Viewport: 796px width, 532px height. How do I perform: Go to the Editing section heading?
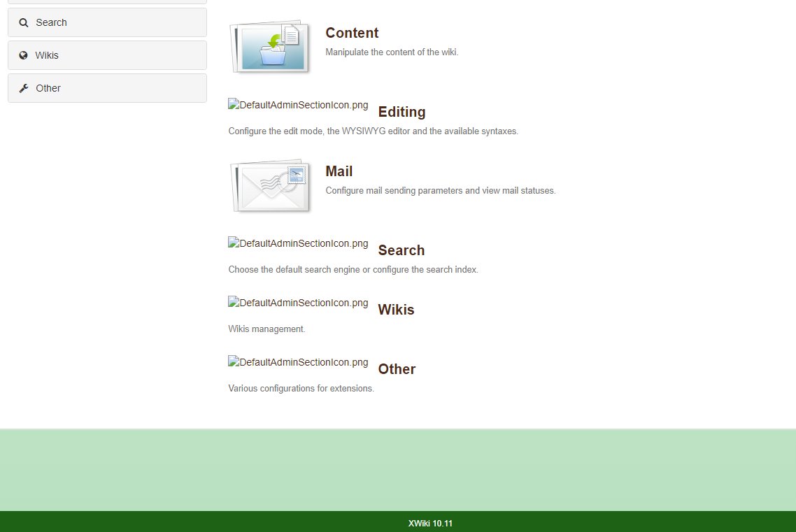[x=401, y=112]
